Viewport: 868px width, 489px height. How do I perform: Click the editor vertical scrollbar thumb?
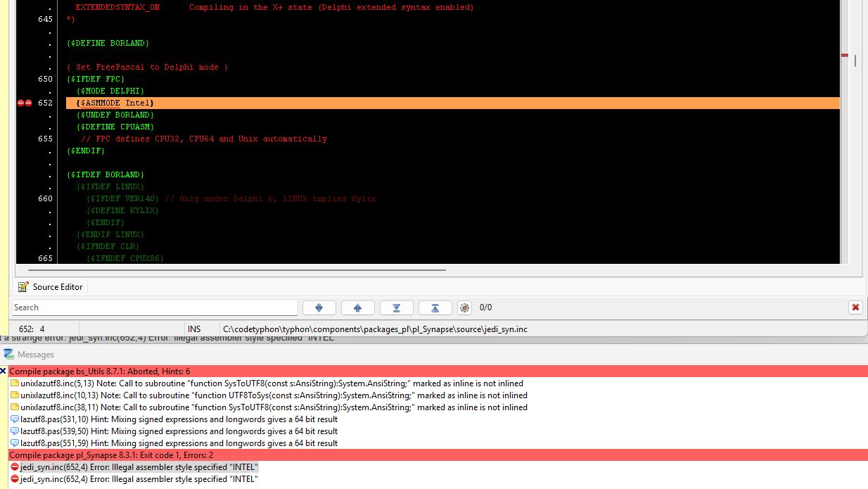pyautogui.click(x=855, y=61)
